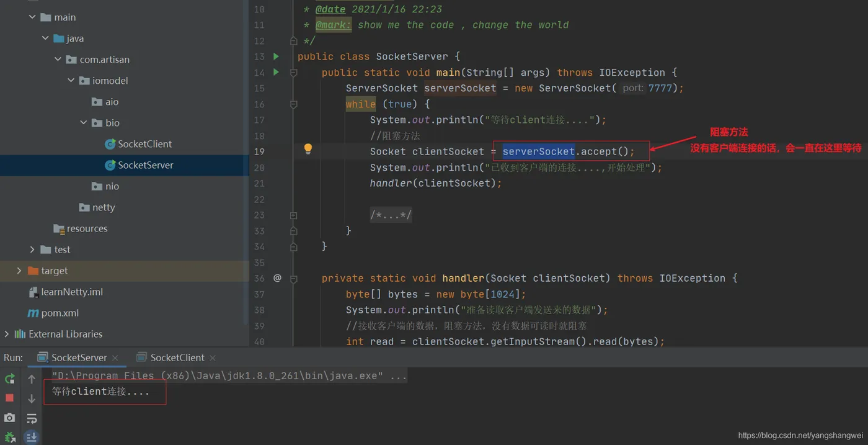
Task: Click the '//阻塞方法' comment on line 18
Action: 395,136
